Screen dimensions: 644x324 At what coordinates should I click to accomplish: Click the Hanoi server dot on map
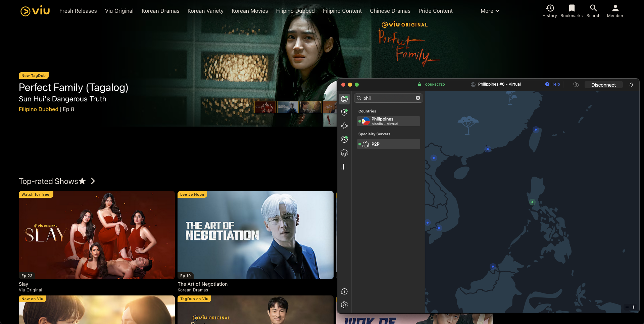(434, 158)
